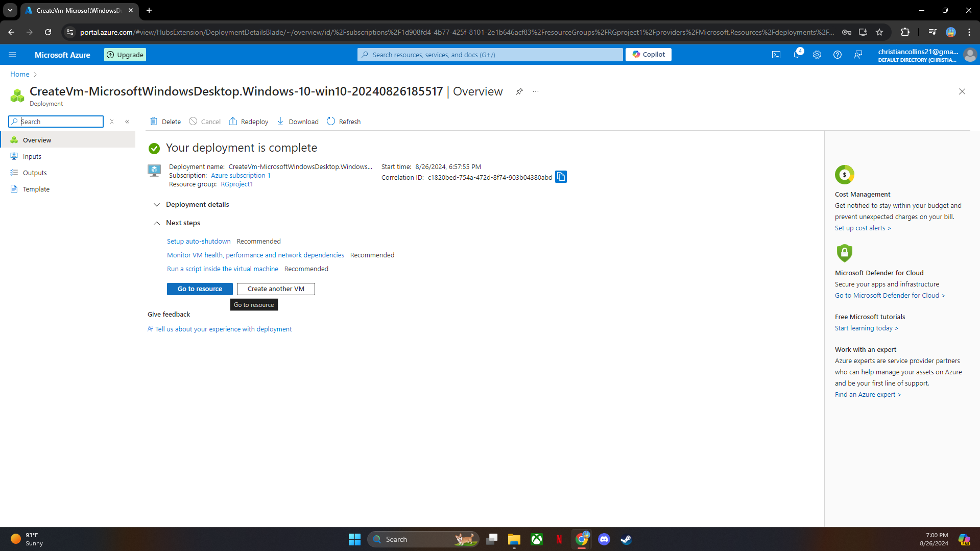The height and width of the screenshot is (551, 980).
Task: Open the Template section
Action: (35, 189)
